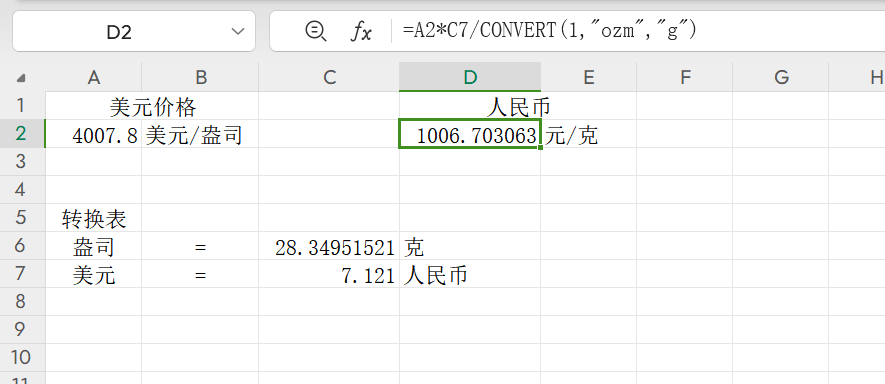Select row 6 header
Screen dimensions: 885x384
click(x=22, y=246)
